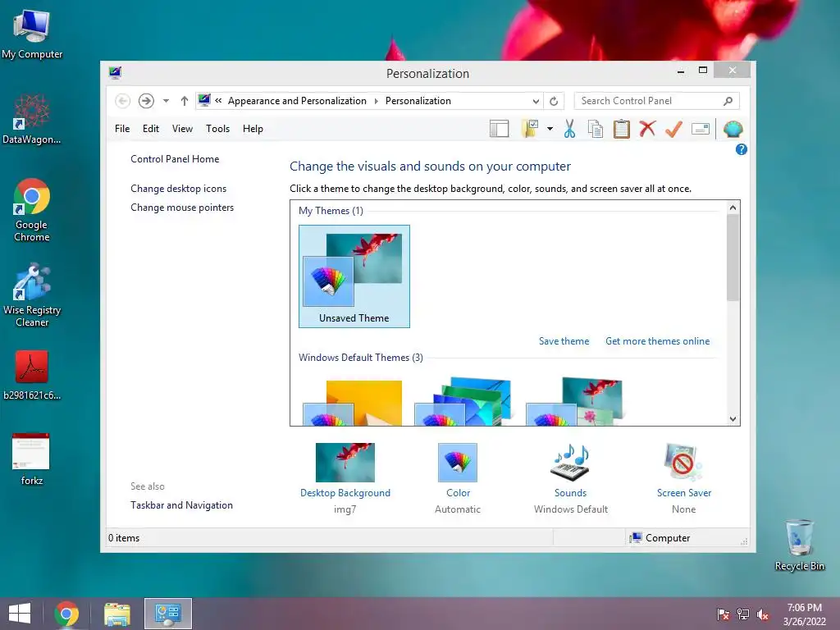Select the yellow Windows default theme
This screenshot has width=840, height=630.
[353, 402]
